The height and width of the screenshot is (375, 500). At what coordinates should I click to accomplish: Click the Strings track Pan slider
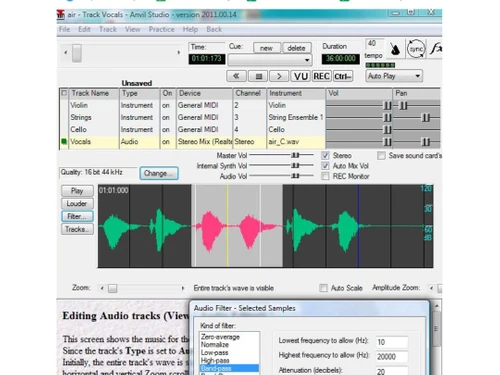pos(417,117)
